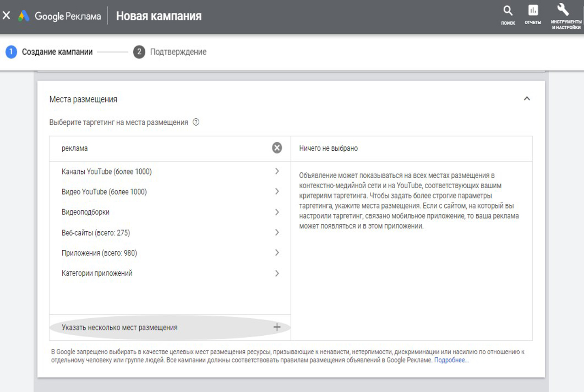Click the Google Ads logo icon
The width and height of the screenshot is (584, 392).
click(x=24, y=16)
